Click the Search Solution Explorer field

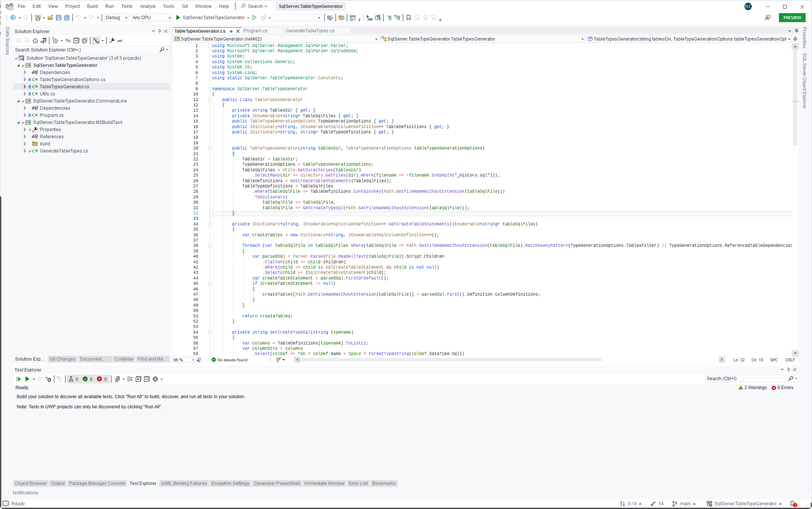(x=86, y=50)
